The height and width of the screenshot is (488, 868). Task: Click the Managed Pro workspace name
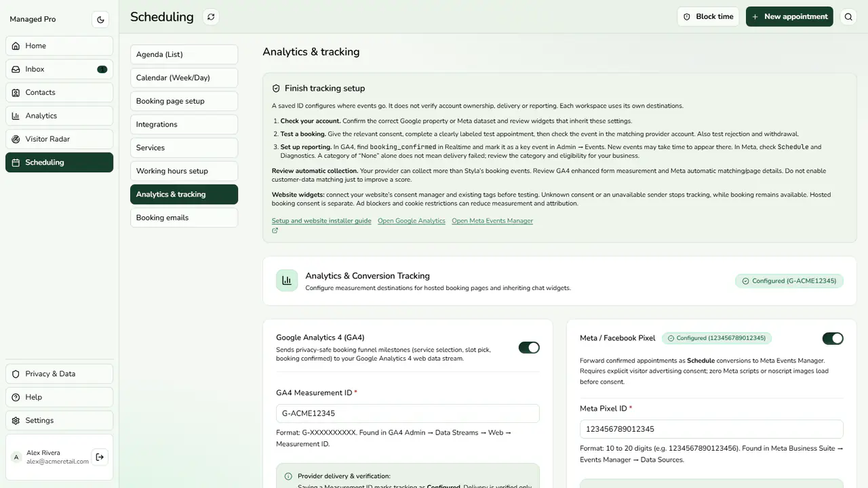click(x=33, y=20)
